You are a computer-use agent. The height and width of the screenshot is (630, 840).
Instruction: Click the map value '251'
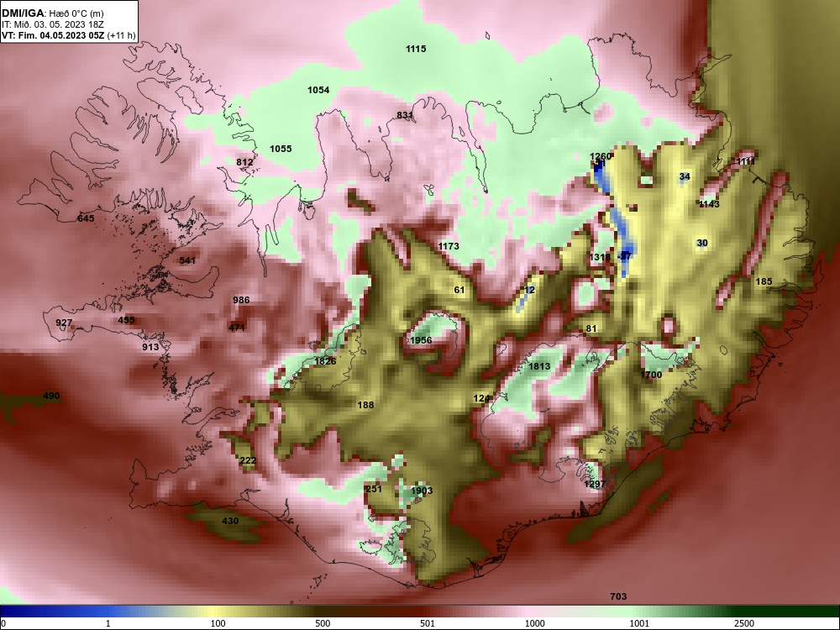(x=374, y=489)
